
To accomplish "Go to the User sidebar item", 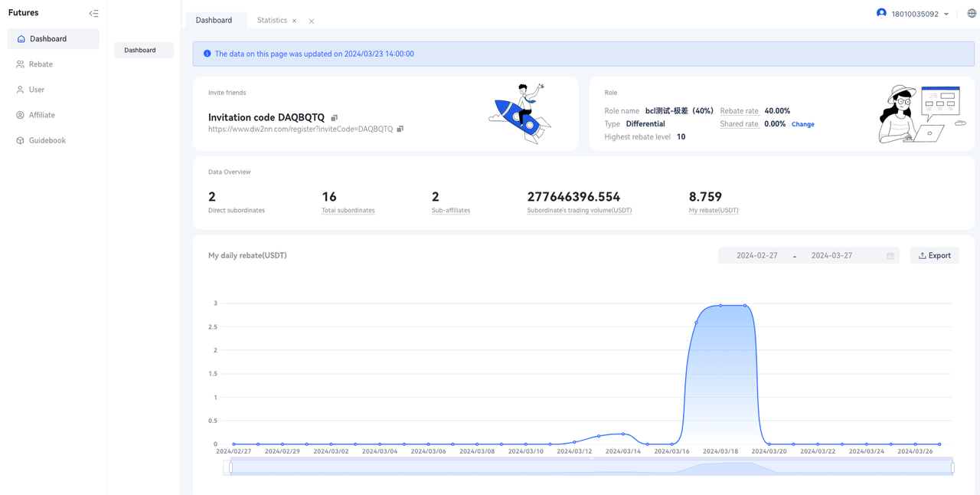I will point(37,90).
